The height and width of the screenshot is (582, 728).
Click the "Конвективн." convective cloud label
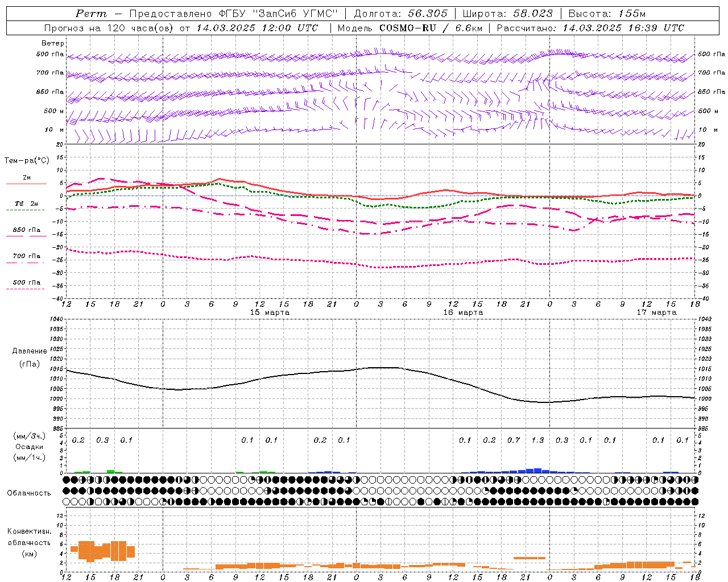click(30, 531)
